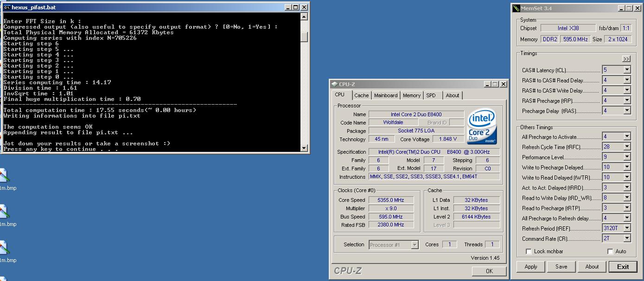Click the console scrollbar up arrow
Screen dimensions: 644x281
(x=304, y=17)
